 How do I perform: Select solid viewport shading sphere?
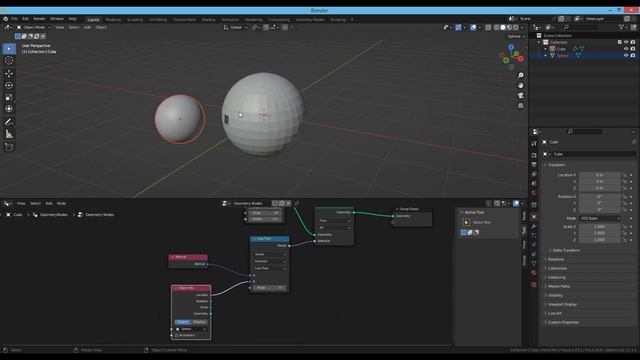pos(503,27)
